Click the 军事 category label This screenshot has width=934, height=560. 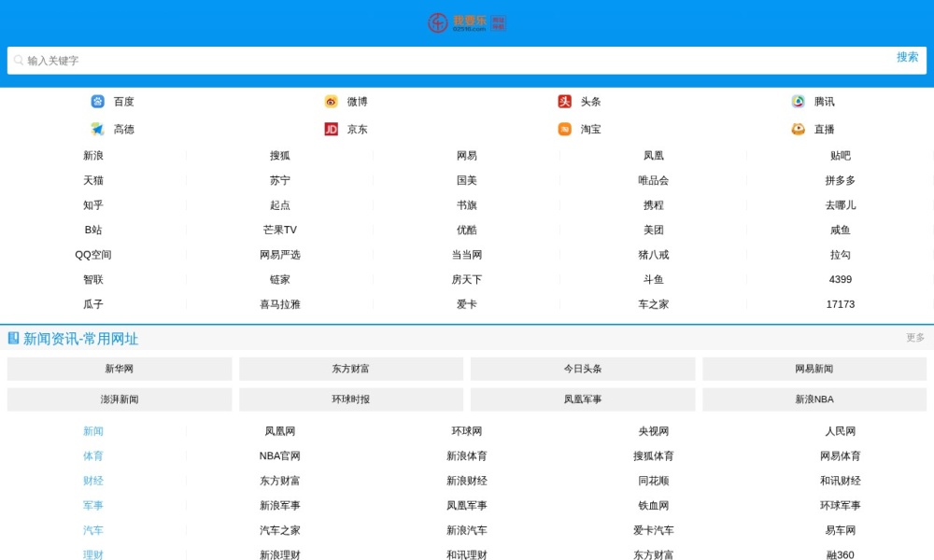tap(92, 505)
